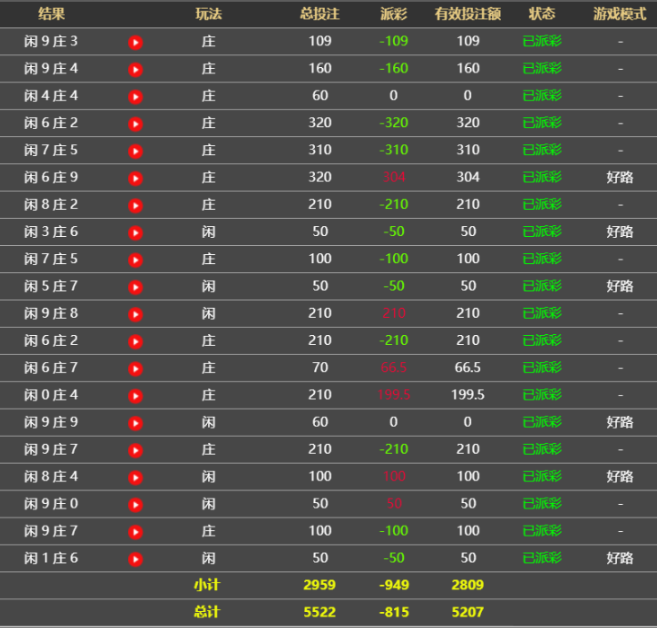Click the 结果 column header

click(52, 14)
